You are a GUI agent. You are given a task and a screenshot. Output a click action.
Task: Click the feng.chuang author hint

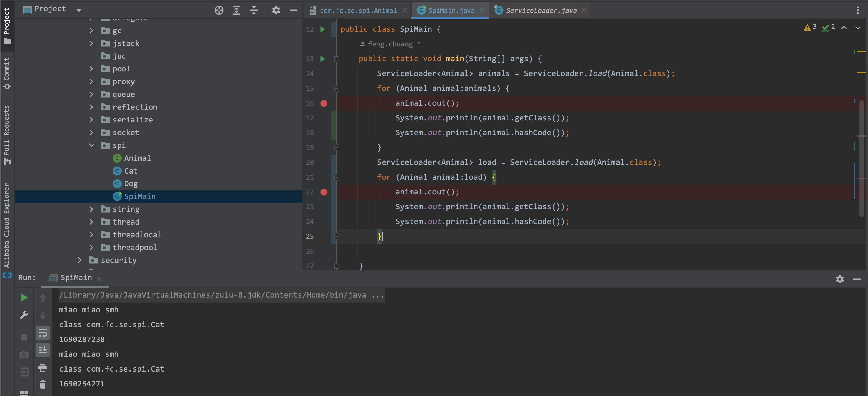pyautogui.click(x=390, y=44)
